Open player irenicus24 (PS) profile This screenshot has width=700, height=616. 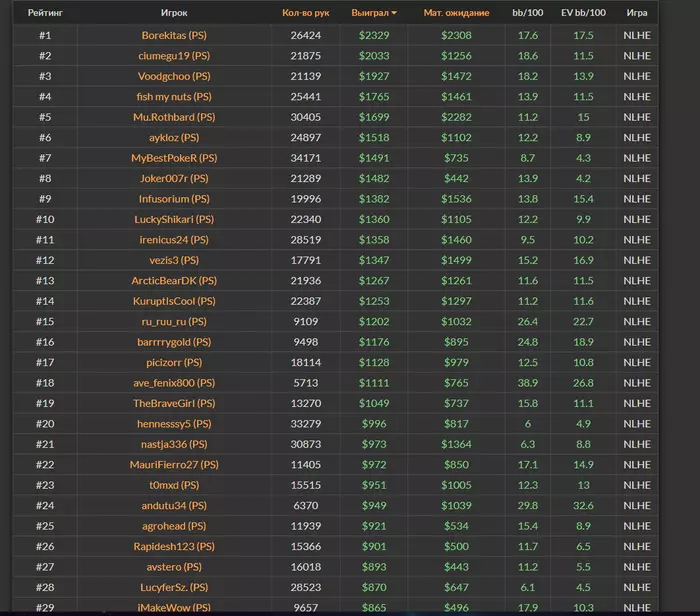tap(174, 240)
